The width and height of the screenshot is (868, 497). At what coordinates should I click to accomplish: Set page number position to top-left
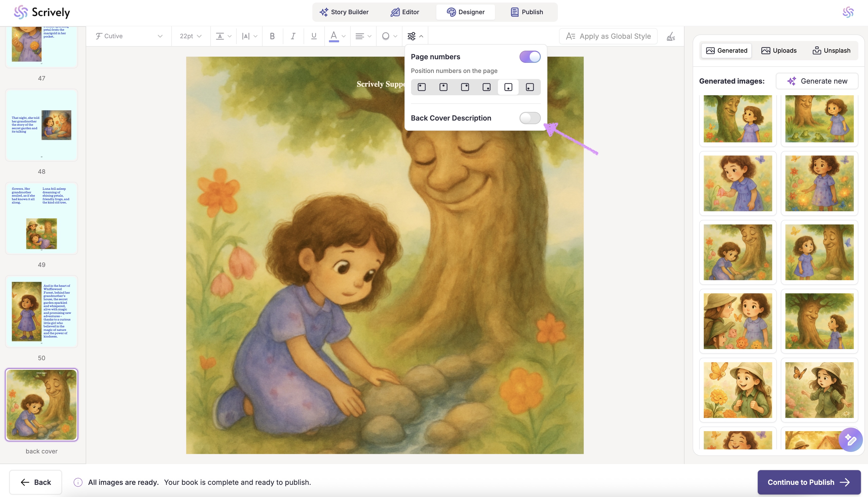422,87
